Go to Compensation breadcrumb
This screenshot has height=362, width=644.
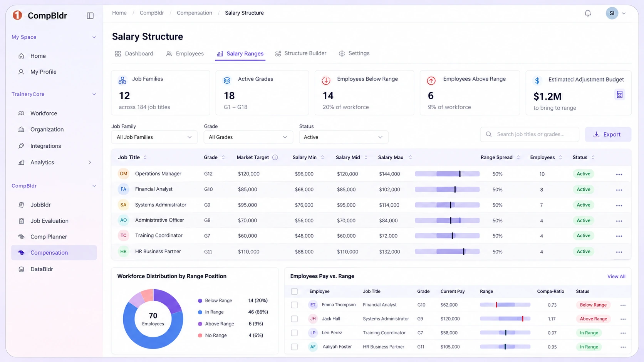click(x=195, y=13)
